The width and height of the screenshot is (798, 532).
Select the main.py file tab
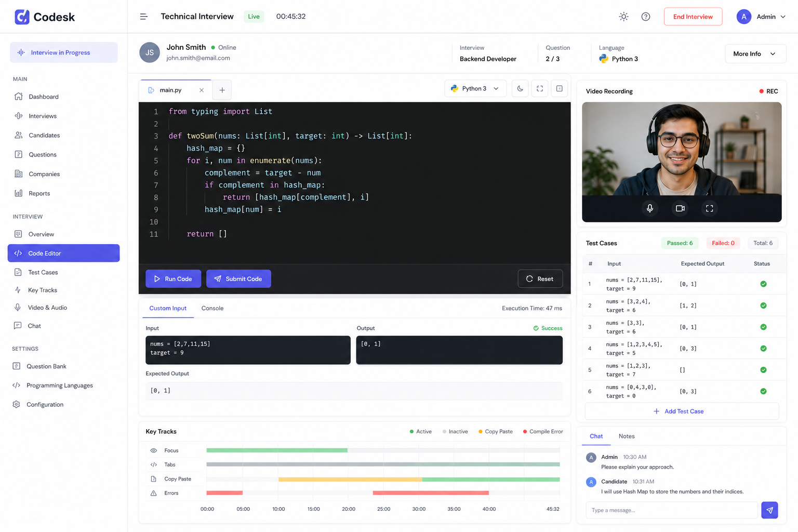click(x=170, y=90)
